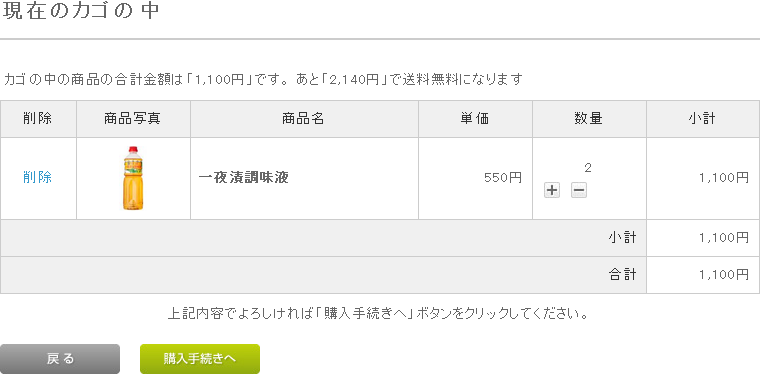The image size is (760, 374).
Task: Click the 小計 column header
Action: click(703, 119)
